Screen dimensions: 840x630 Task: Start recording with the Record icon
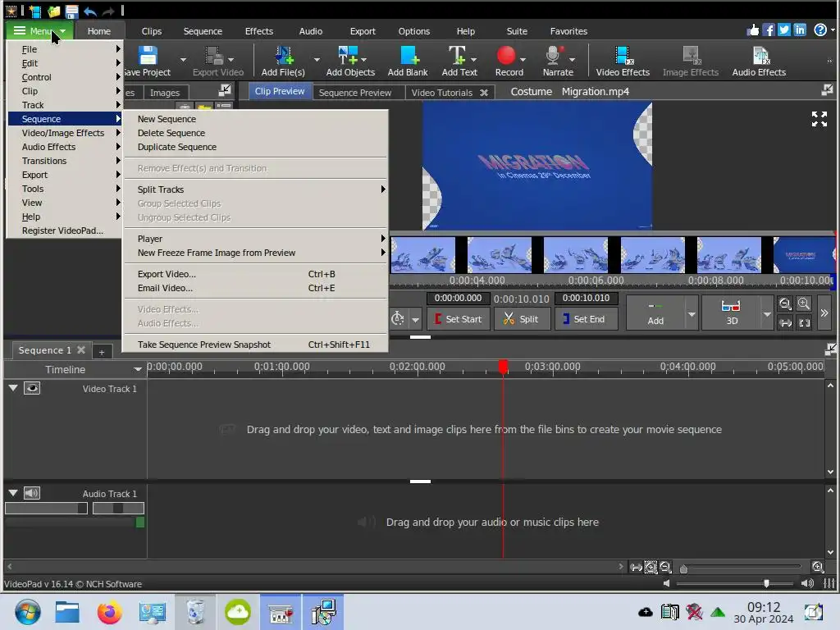click(506, 55)
